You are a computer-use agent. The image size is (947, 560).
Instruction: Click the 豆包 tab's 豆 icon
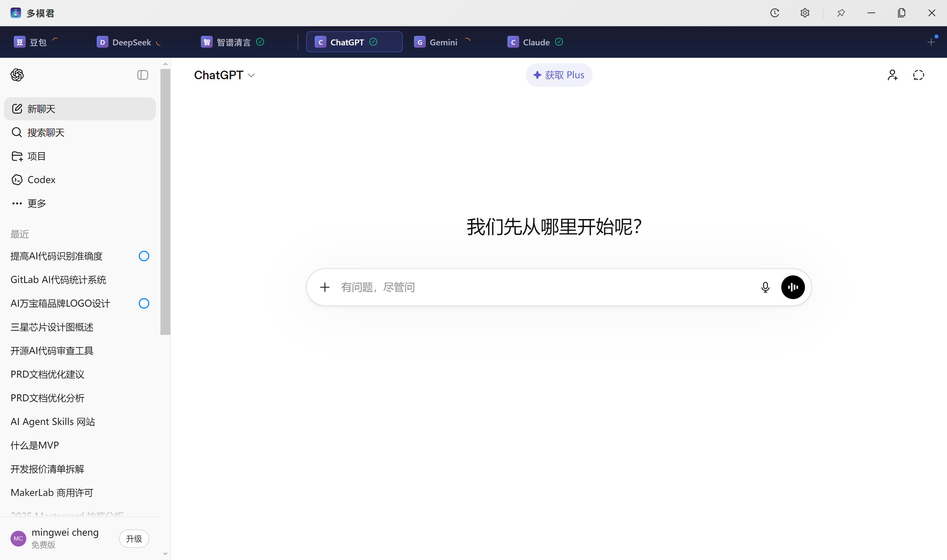[x=20, y=42]
